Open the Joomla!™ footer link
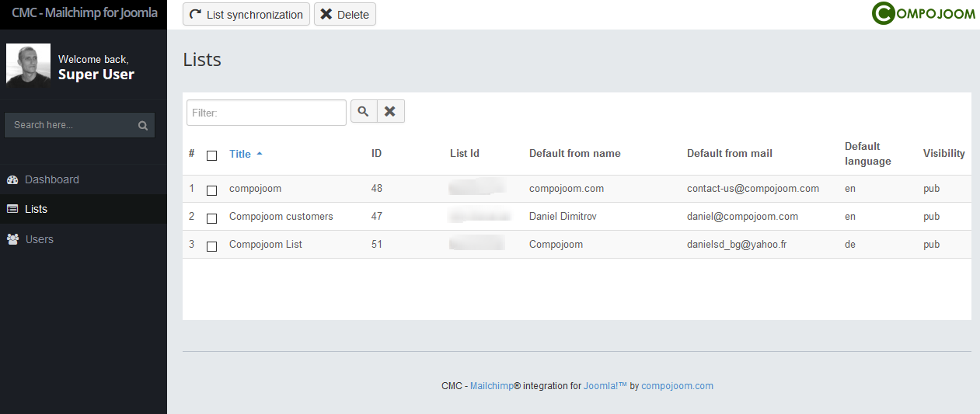The height and width of the screenshot is (414, 980). pyautogui.click(x=605, y=386)
